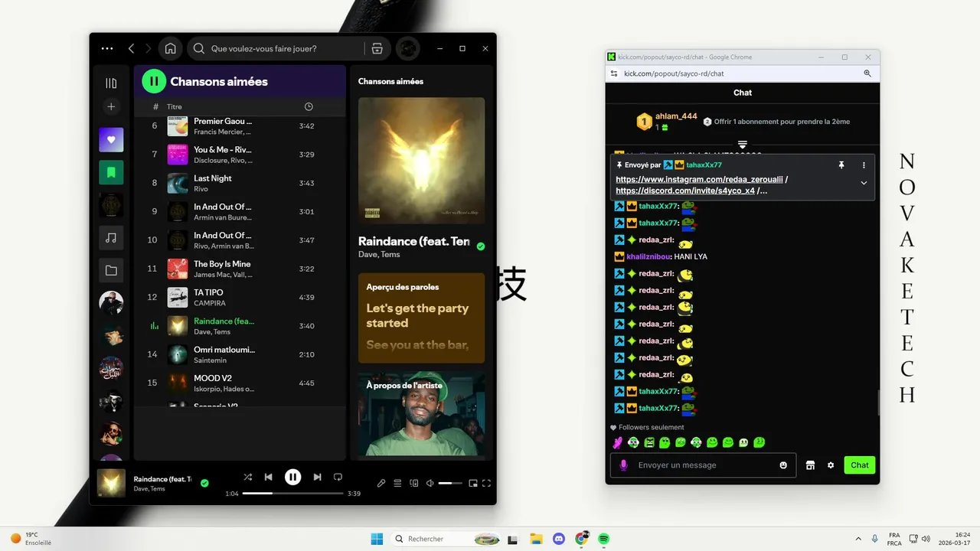Open Windows Start menu
Screen dimensions: 980x551
point(377,539)
